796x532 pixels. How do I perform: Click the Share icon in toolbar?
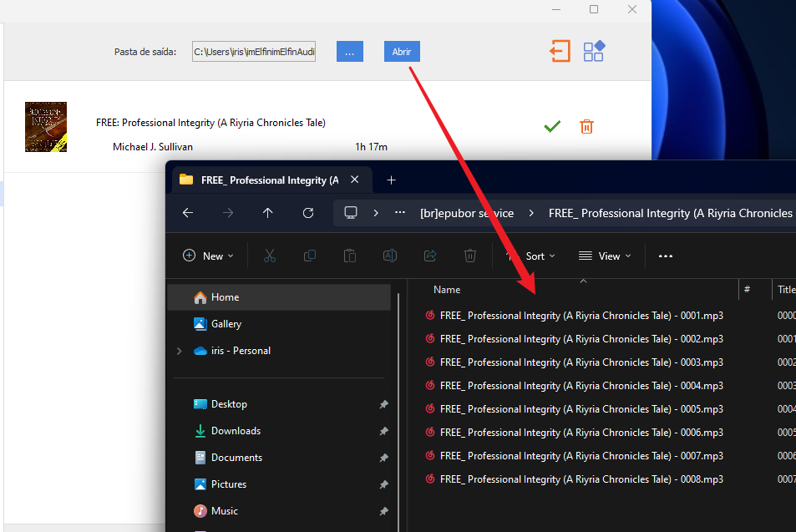click(430, 256)
